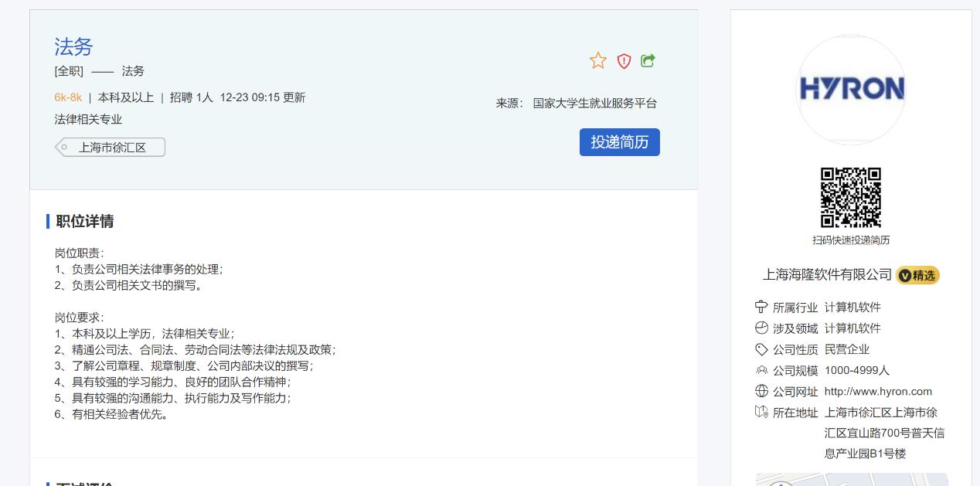Image resolution: width=980 pixels, height=486 pixels.
Task: Click the 所属行业 industry icon
Action: click(761, 307)
